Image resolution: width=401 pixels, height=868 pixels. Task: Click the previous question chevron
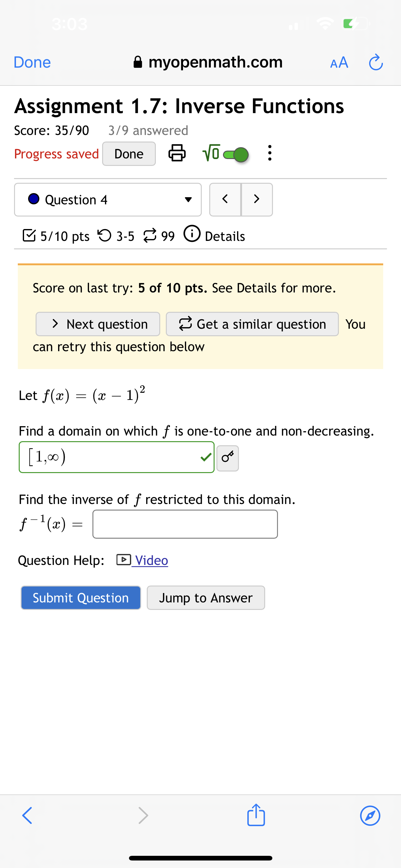[225, 199]
